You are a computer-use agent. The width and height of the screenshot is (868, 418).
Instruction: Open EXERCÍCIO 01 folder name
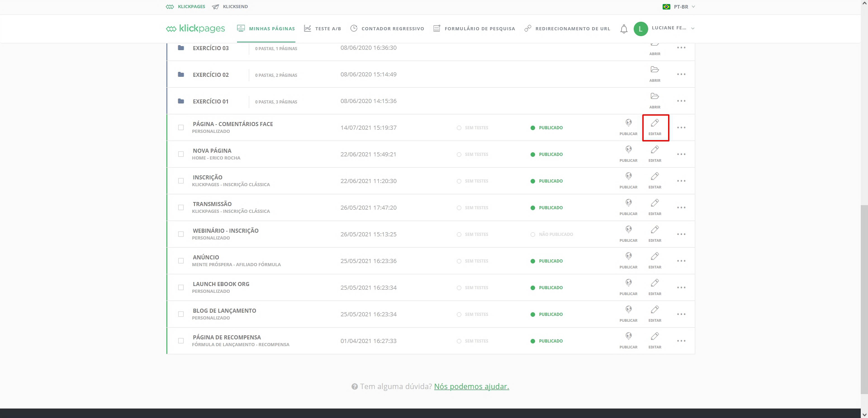tap(211, 101)
